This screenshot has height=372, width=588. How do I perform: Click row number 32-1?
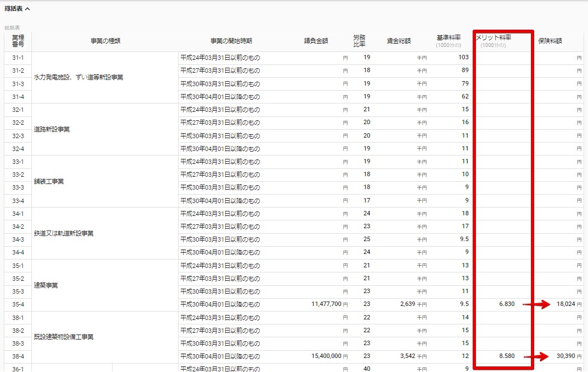[18, 110]
